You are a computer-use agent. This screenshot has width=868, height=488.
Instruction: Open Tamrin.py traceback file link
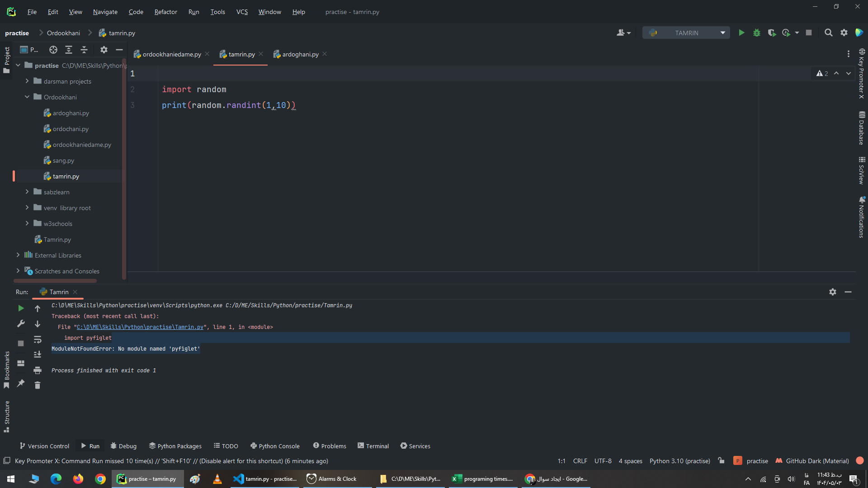click(140, 327)
